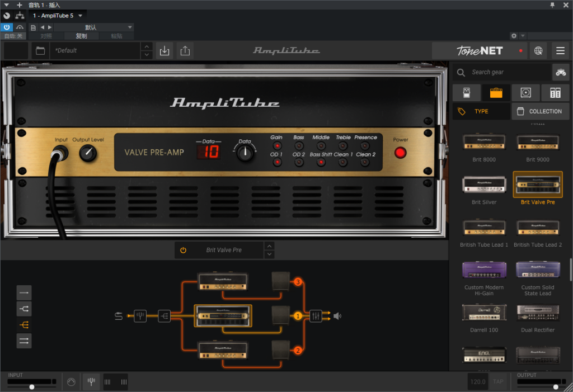Open the tuner in bottom bar

tap(91, 382)
